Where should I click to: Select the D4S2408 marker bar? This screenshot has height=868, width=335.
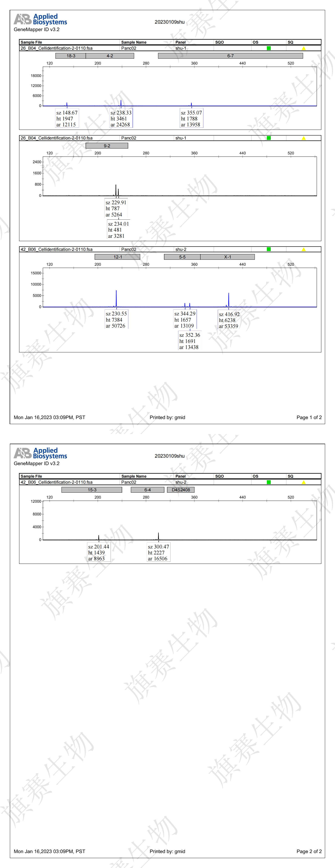(x=181, y=490)
